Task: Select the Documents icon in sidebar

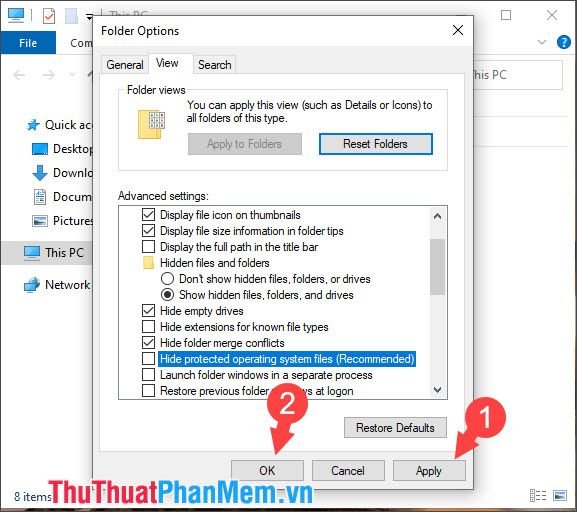Action: 40,197
